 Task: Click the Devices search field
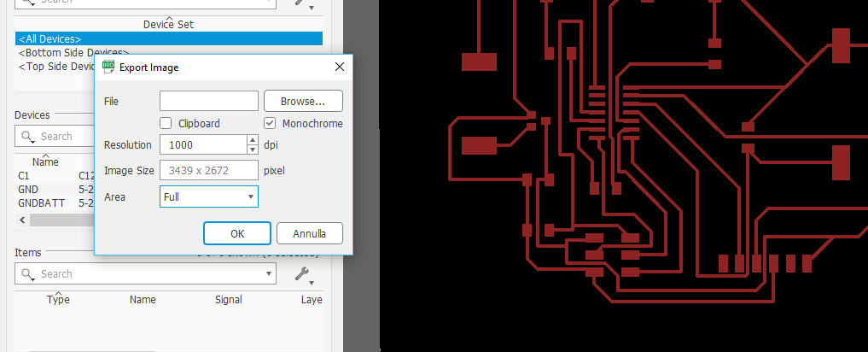pyautogui.click(x=55, y=137)
